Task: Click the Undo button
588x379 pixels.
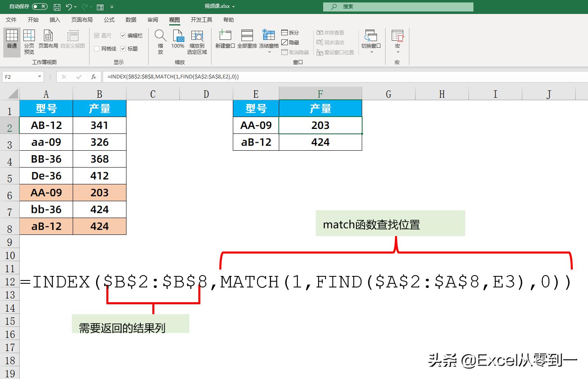Action: 68,6
